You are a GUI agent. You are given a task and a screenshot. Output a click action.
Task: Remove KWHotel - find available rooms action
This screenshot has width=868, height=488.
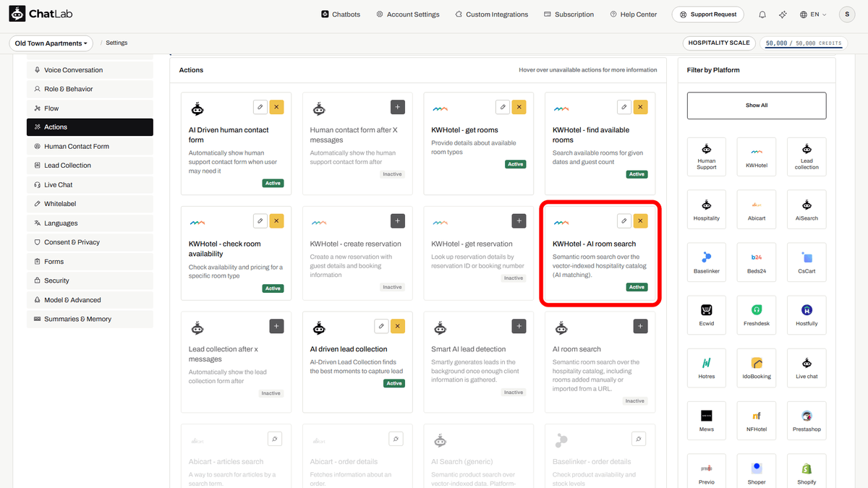pyautogui.click(x=640, y=107)
